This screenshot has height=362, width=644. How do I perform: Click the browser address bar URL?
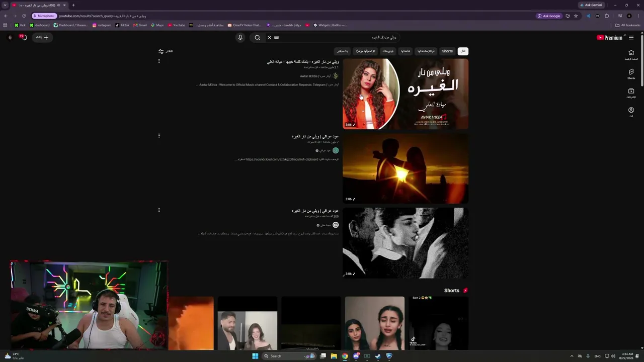click(103, 16)
